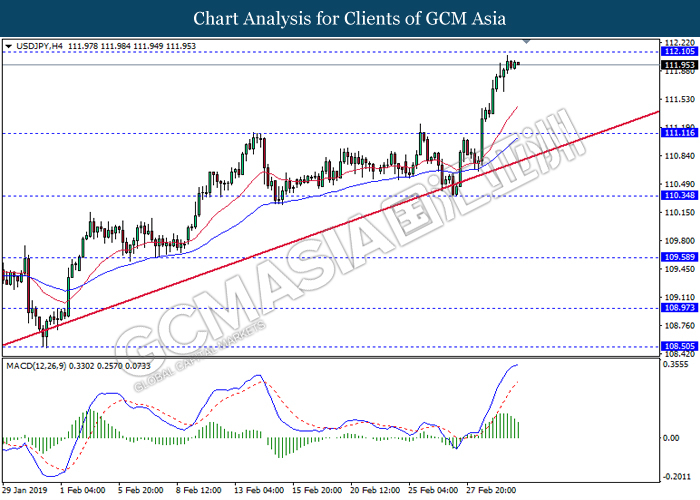The height and width of the screenshot is (500, 700).
Task: Click the 111.530 price scale value
Action: 679,100
